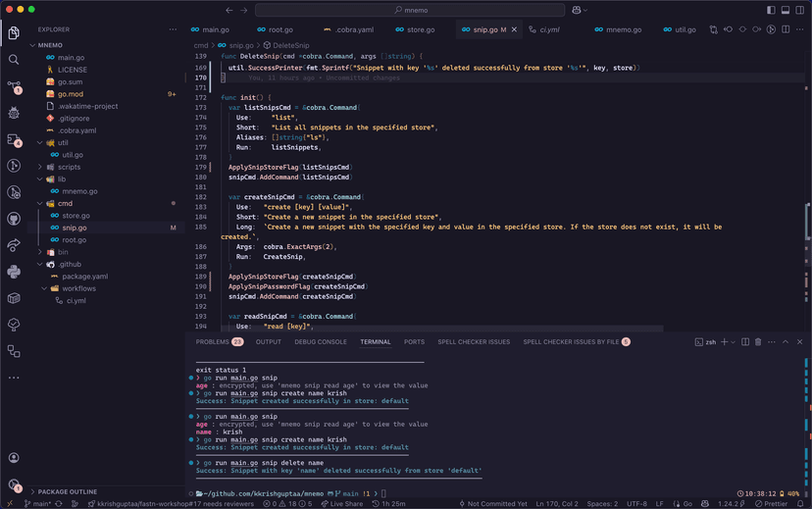812x509 pixels.
Task: Expand the scripts folder
Action: click(x=69, y=168)
